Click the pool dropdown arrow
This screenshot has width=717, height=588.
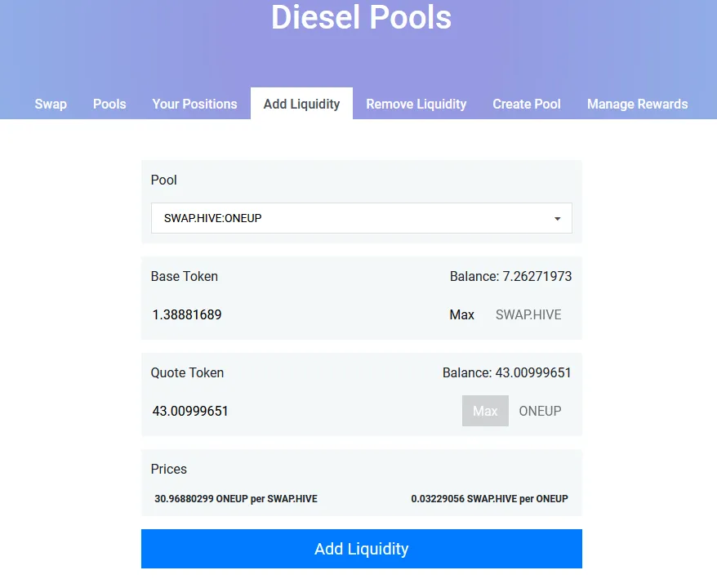coord(557,219)
